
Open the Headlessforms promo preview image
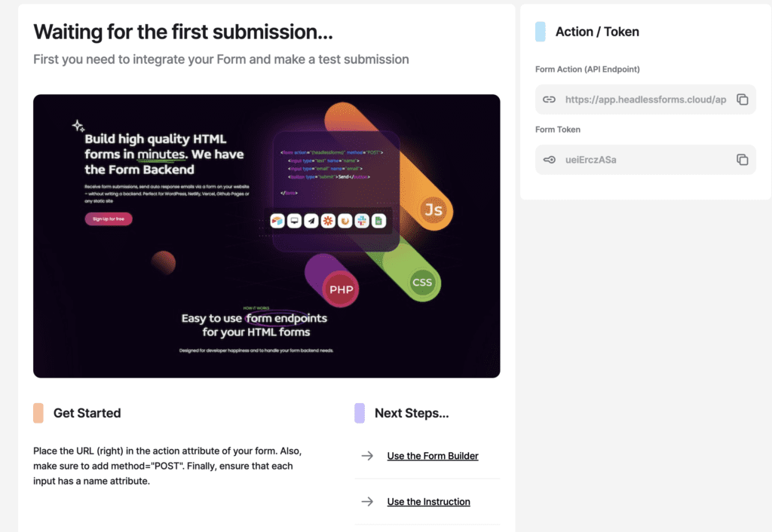[x=266, y=236]
